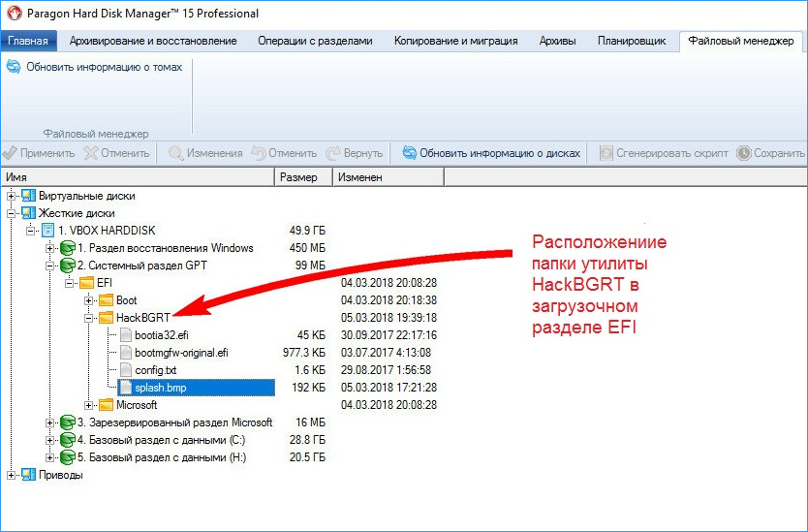
Task: Click the Изменения magnifier icon
Action: 175,153
